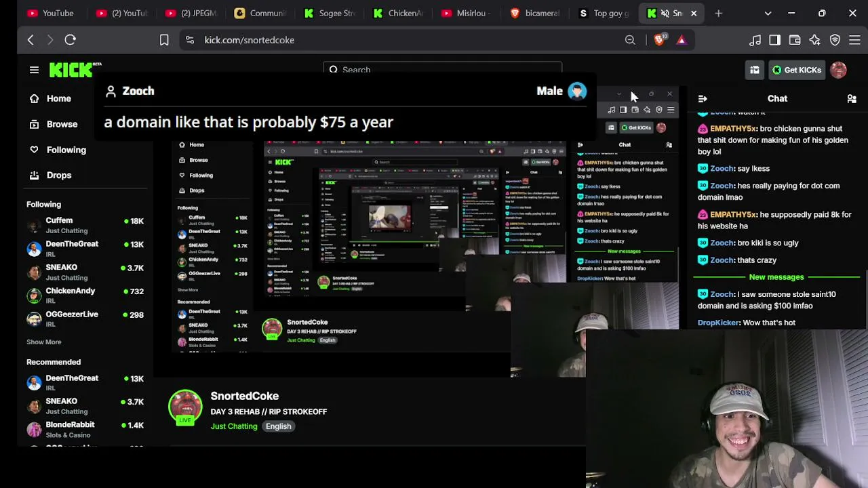Open the Leo AI sparkle icon
The image size is (868, 488).
click(814, 40)
